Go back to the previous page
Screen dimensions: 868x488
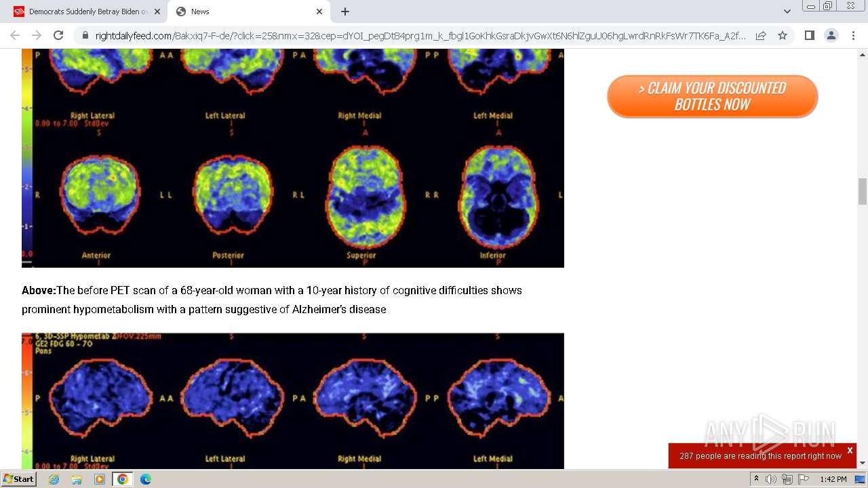[x=15, y=35]
